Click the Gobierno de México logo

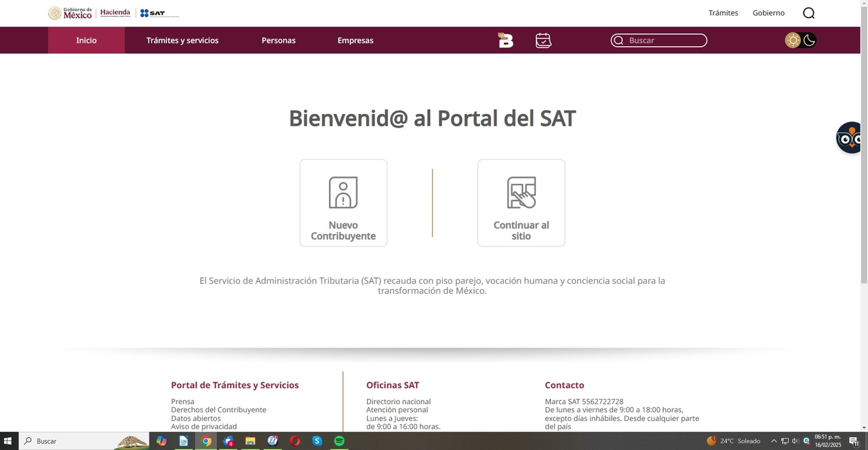[70, 13]
